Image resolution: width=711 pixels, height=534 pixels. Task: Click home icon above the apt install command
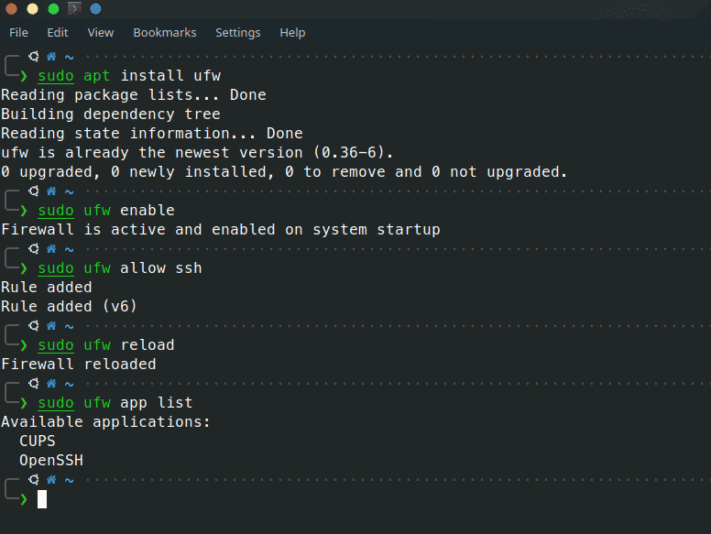[51, 57]
